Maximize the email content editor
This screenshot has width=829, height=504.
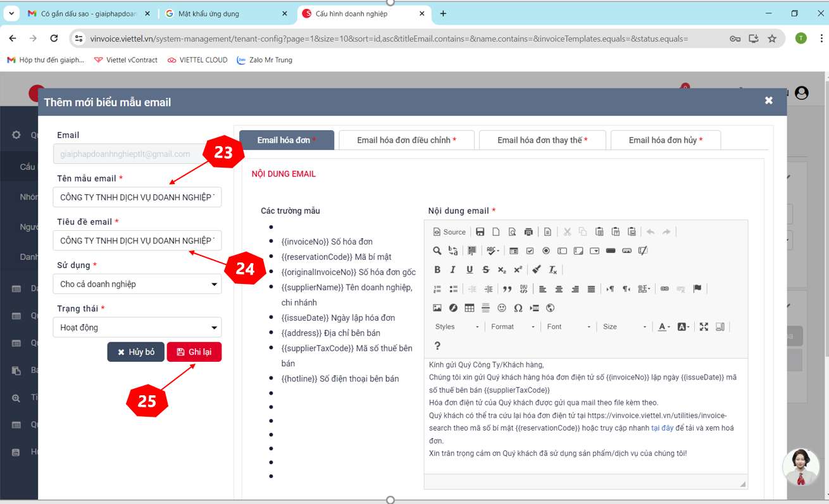coord(704,326)
